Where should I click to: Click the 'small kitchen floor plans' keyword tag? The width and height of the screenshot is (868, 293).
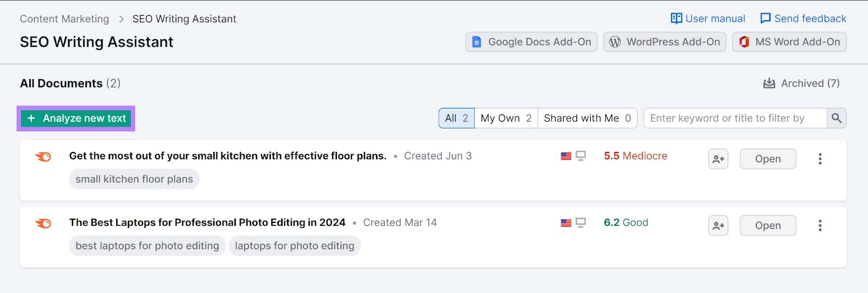134,179
